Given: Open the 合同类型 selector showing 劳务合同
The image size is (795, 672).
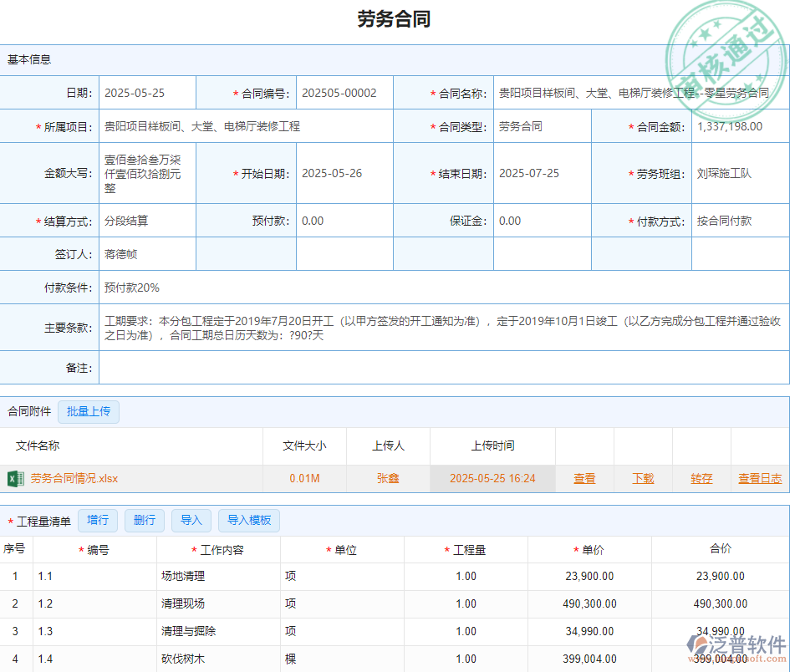Looking at the screenshot, I should point(542,126).
